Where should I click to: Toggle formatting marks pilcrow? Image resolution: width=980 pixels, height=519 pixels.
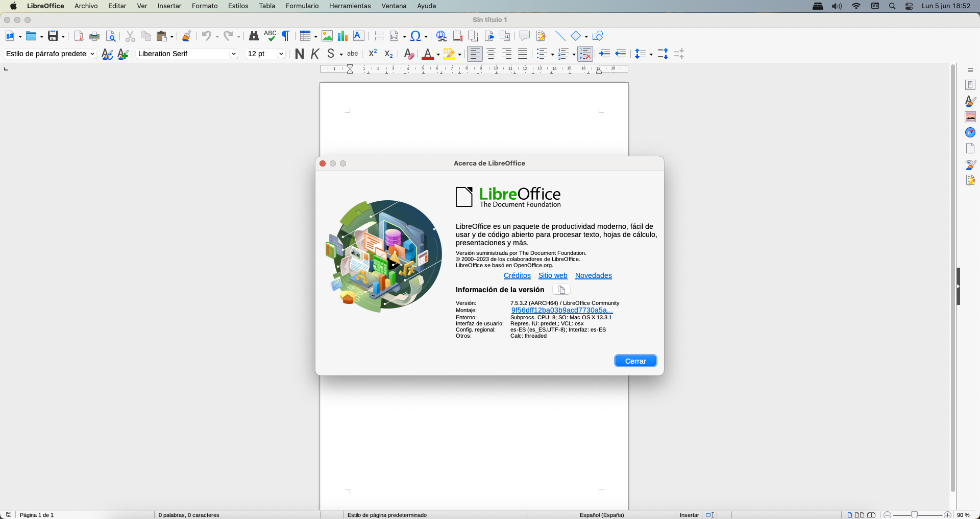coord(286,36)
